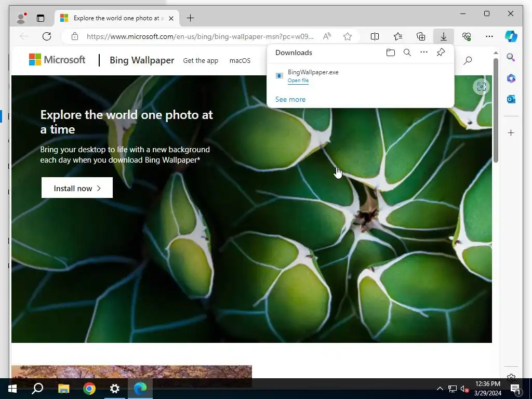
Task: Activate visual search on hero image
Action: tap(481, 87)
